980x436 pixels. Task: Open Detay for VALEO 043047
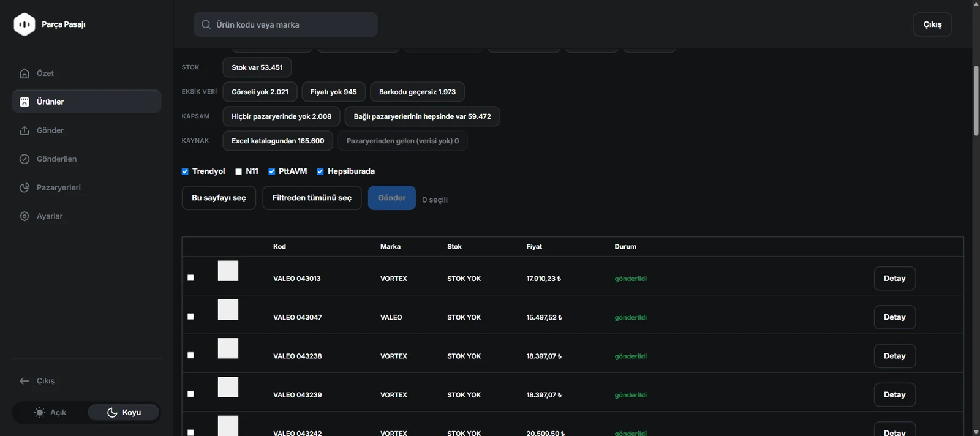point(894,317)
